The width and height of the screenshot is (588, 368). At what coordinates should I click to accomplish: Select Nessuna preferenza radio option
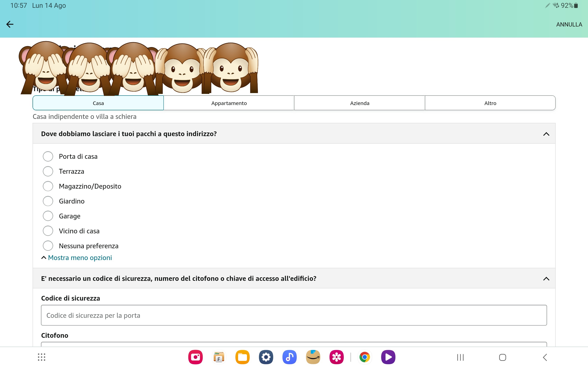pos(48,246)
